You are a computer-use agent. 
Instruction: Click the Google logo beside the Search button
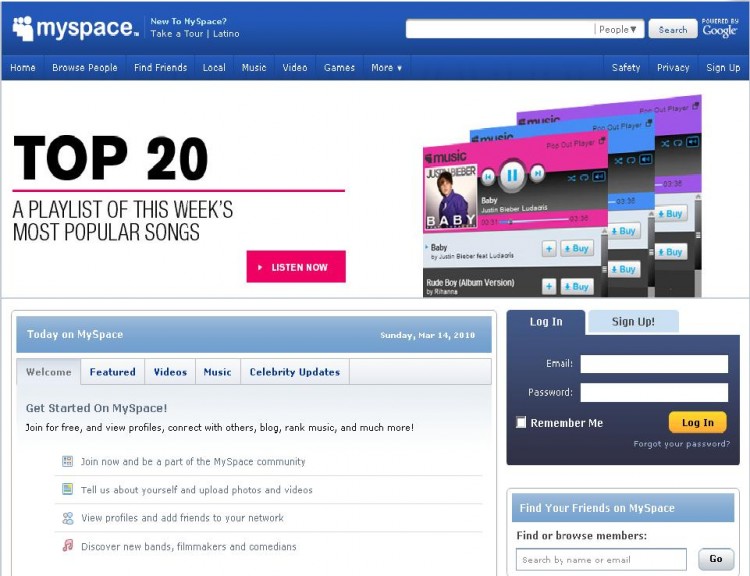720,30
